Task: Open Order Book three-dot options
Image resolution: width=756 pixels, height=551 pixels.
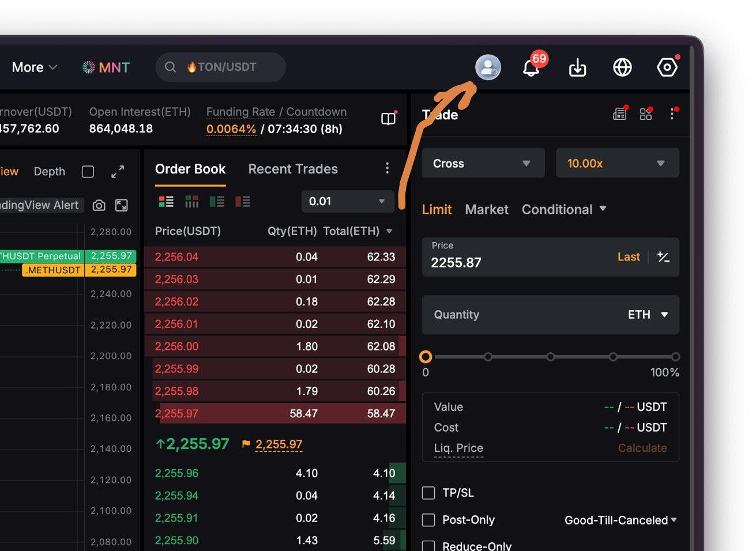Action: 387,168
